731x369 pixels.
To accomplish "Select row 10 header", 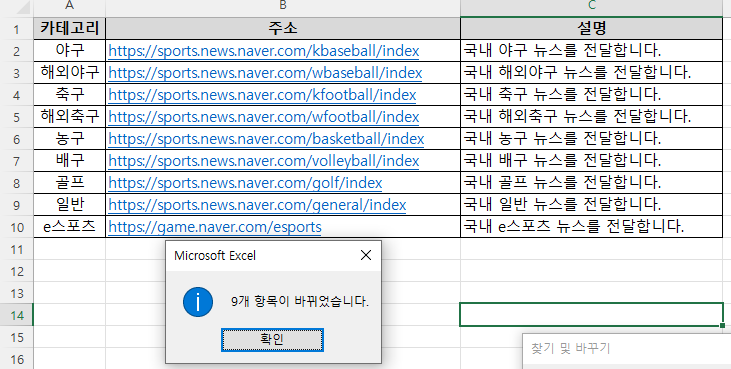I will [16, 227].
